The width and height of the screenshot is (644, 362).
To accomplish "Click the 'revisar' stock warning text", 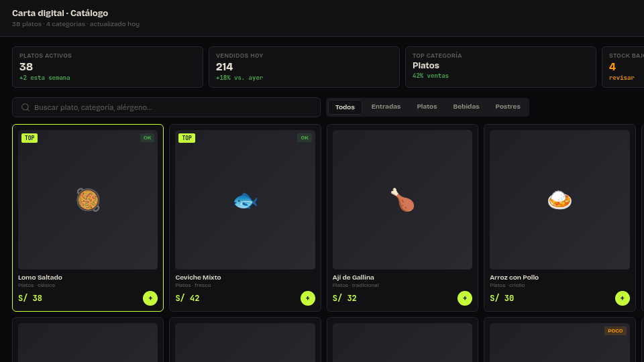I will tap(622, 78).
